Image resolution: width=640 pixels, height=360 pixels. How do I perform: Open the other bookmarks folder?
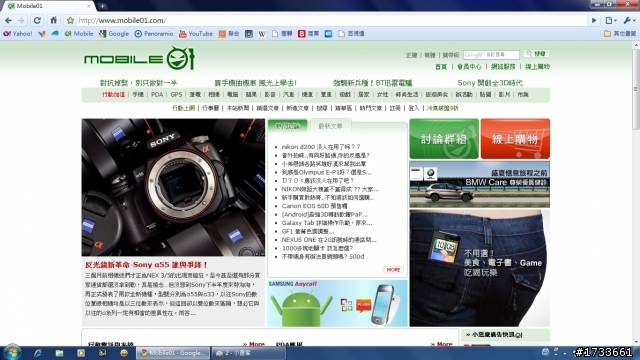pos(620,33)
